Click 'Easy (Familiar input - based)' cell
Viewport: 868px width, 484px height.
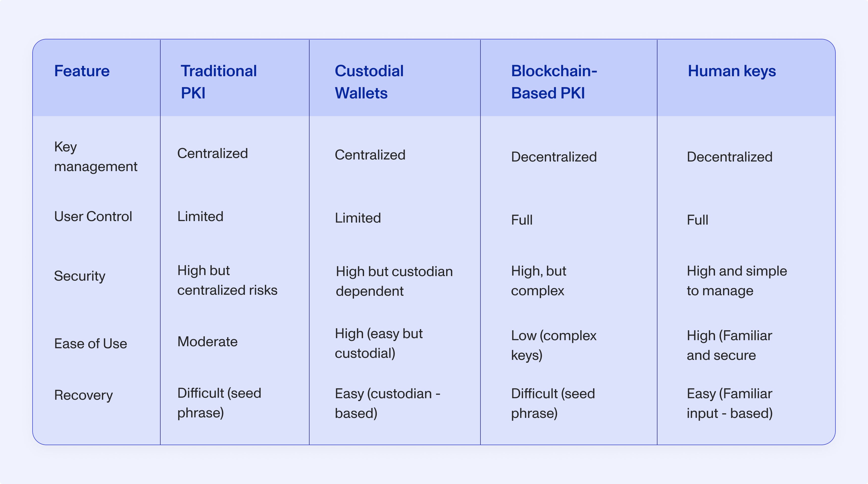(730, 404)
